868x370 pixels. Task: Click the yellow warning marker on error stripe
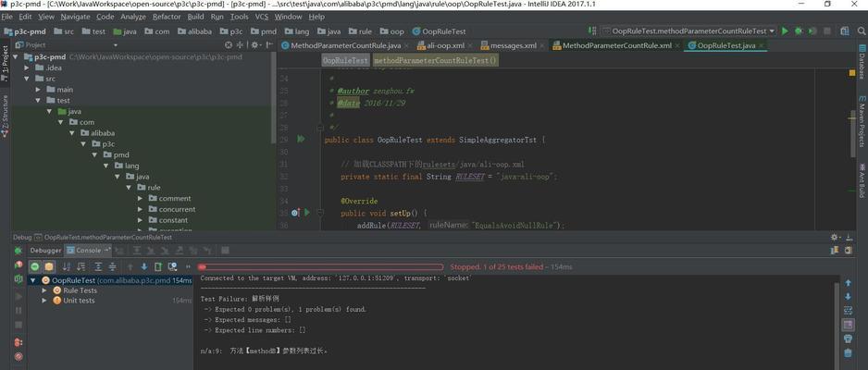[852, 73]
